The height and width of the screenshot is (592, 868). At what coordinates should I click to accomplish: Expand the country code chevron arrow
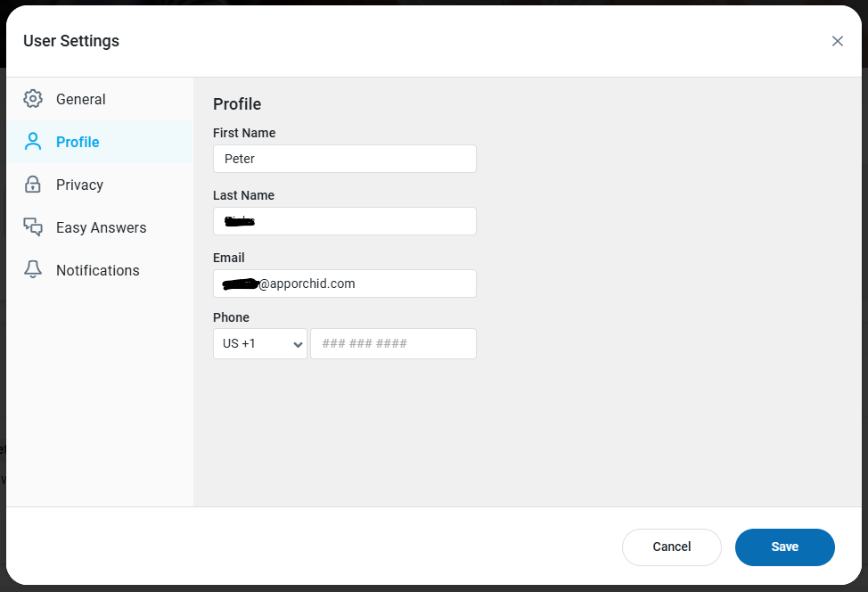click(298, 344)
